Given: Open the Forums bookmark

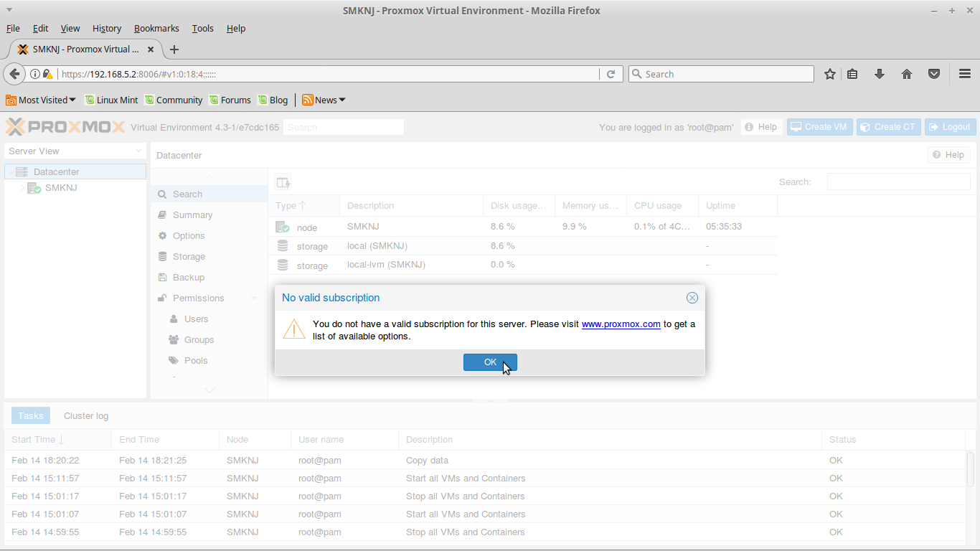Looking at the screenshot, I should pyautogui.click(x=230, y=100).
